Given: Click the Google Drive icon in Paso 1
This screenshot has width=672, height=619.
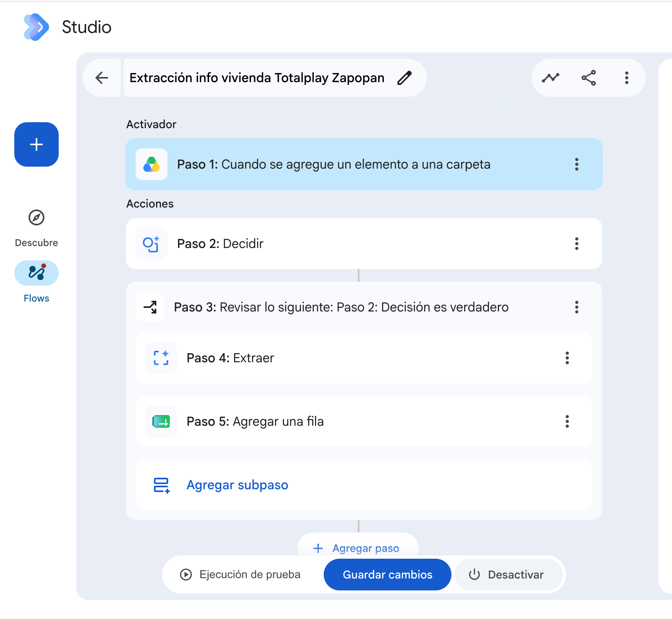Looking at the screenshot, I should [x=152, y=164].
